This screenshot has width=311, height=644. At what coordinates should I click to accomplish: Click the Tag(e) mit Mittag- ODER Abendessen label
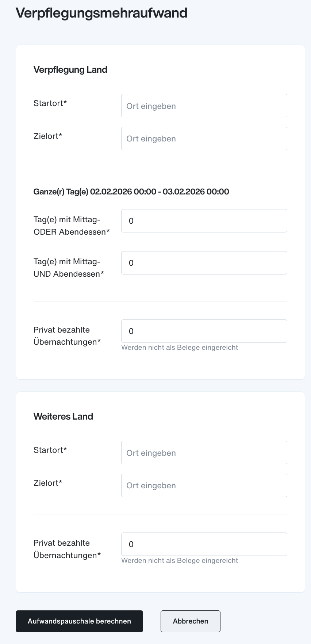(72, 226)
